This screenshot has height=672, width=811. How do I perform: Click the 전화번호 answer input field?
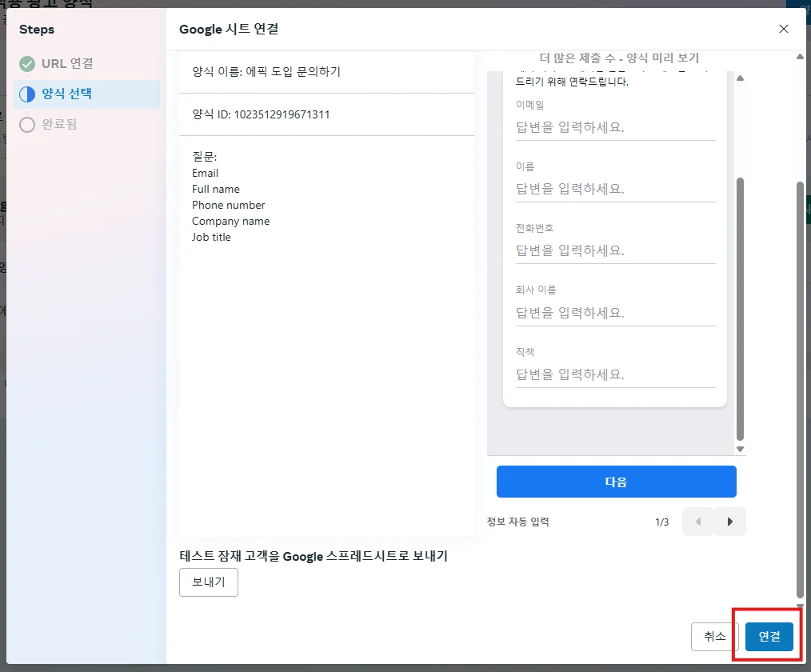[616, 251]
